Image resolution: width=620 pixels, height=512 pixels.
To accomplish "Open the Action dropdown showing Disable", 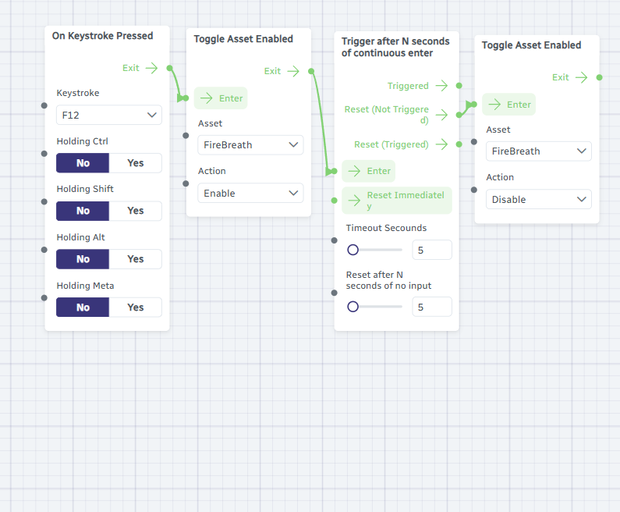I will point(539,199).
